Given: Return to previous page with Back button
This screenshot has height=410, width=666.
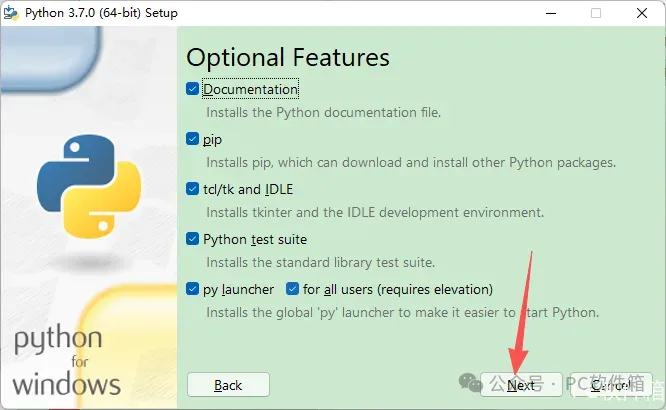Looking at the screenshot, I should [x=228, y=385].
